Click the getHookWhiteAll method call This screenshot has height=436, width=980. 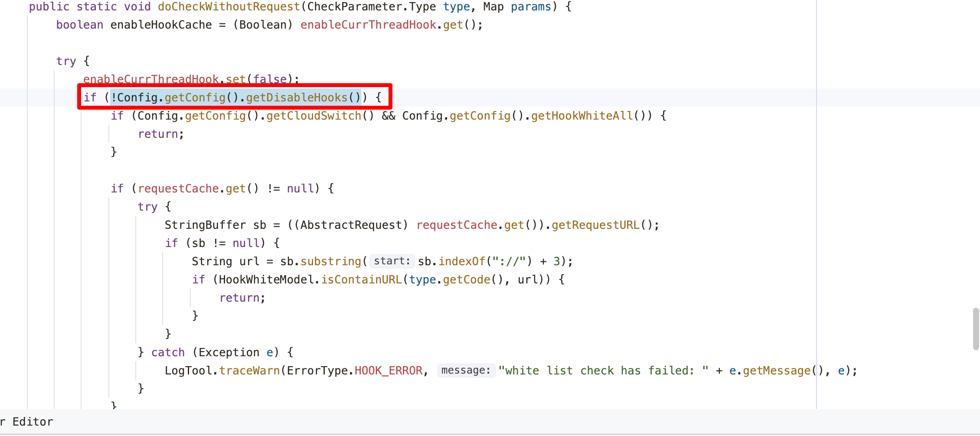(x=581, y=116)
